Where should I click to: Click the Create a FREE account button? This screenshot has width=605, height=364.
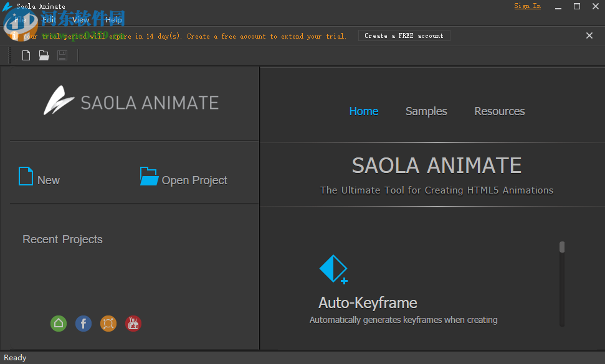[x=404, y=35]
